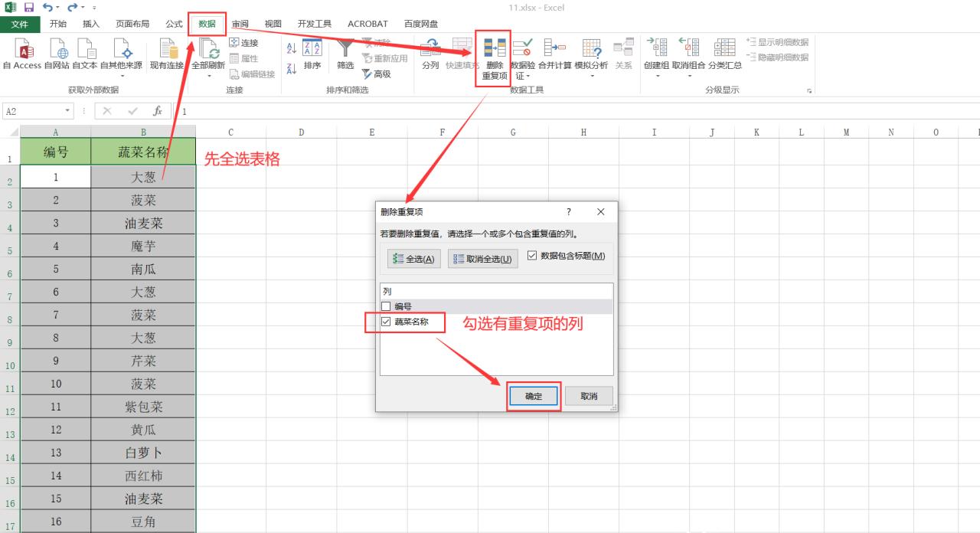Viewport: 980px width, 533px height.
Task: Open the 文件 tab
Action: 20,24
